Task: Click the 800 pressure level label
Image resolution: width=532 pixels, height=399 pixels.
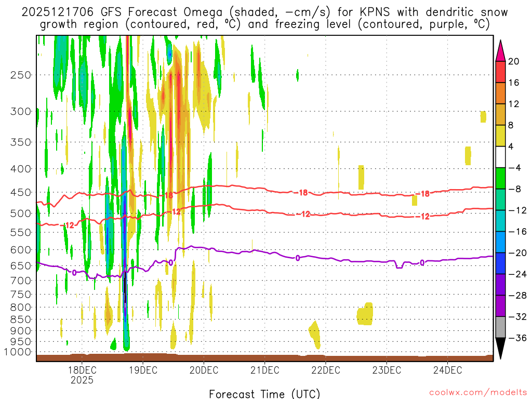Action: pyautogui.click(x=21, y=307)
